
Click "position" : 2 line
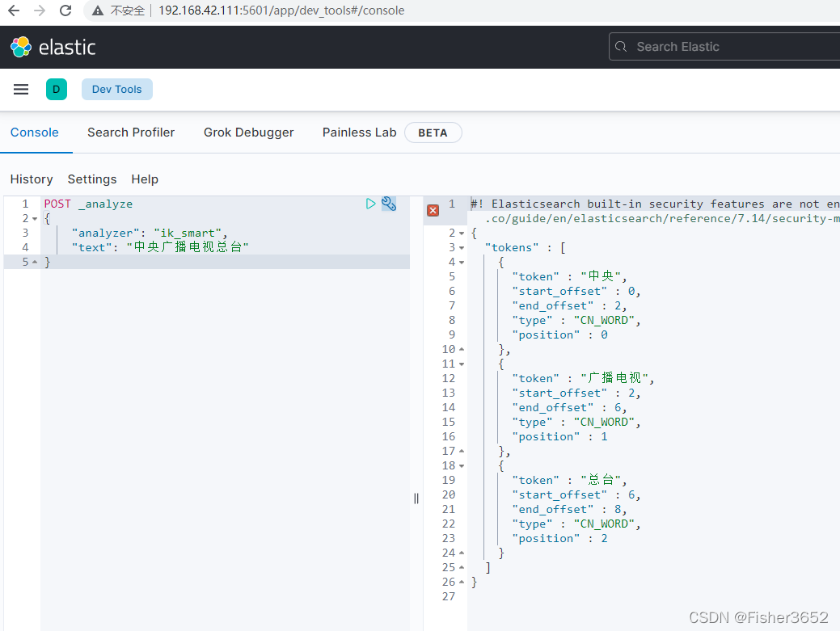(559, 538)
